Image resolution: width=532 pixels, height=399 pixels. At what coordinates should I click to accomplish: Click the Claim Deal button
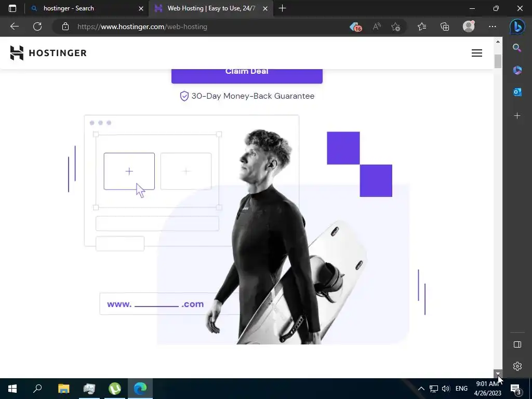[247, 76]
